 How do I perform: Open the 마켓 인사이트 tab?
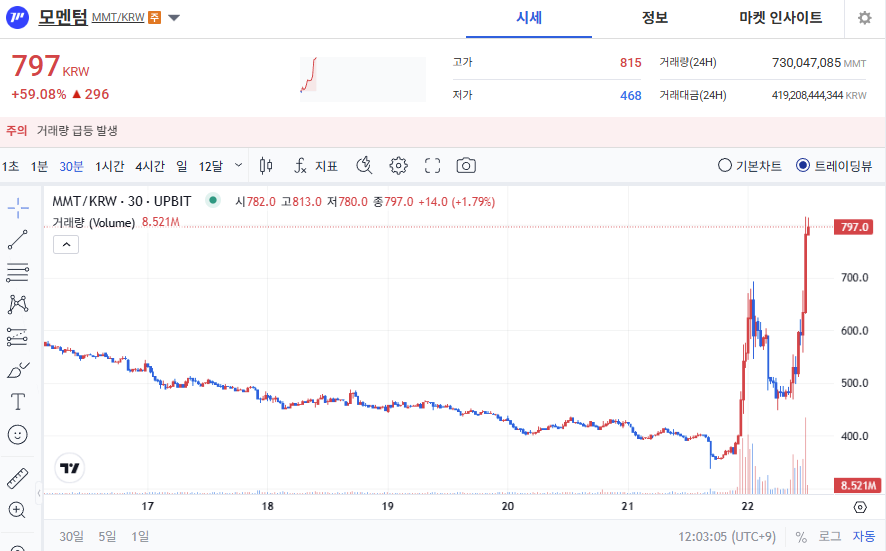click(780, 18)
